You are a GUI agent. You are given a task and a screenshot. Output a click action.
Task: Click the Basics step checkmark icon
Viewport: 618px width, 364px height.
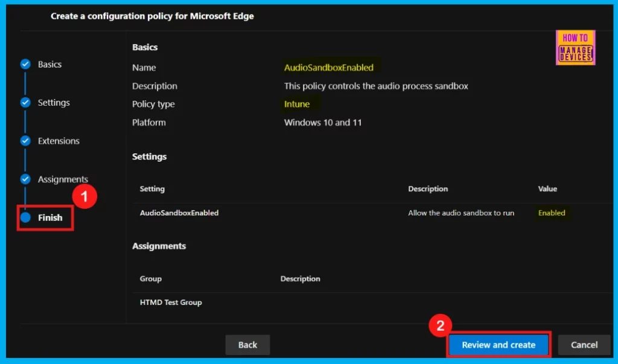(25, 64)
